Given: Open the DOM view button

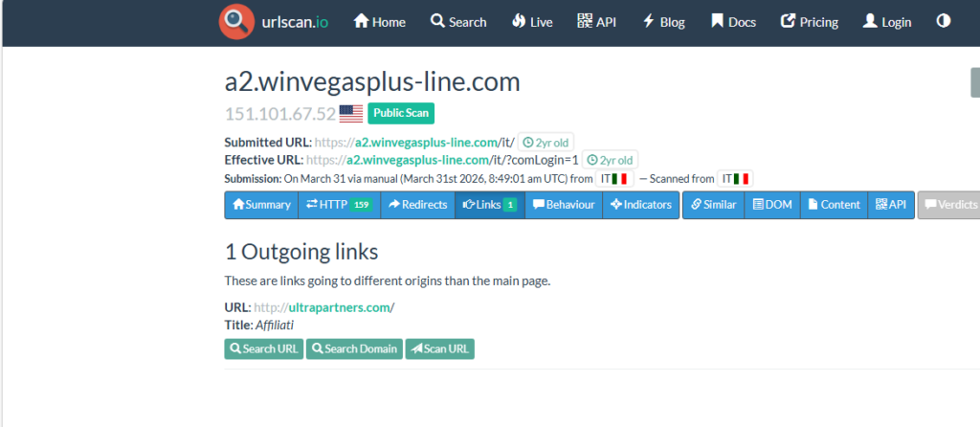Looking at the screenshot, I should (772, 205).
